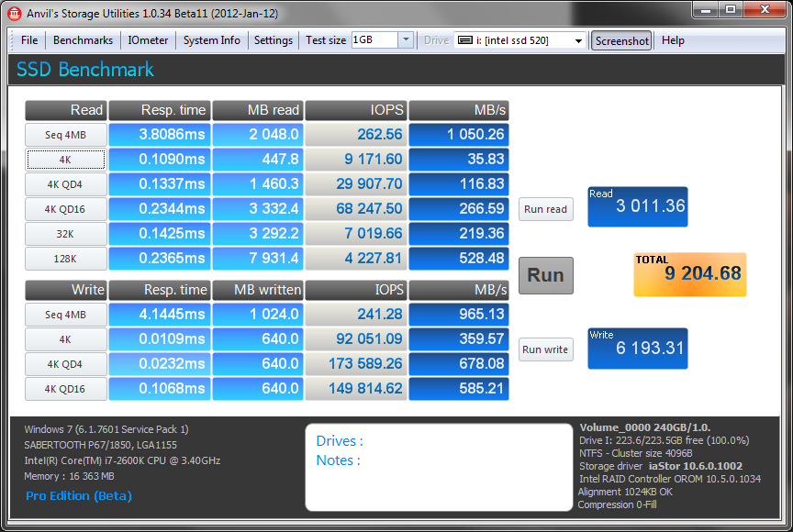This screenshot has height=532, width=793.
Task: Select the write 4K QD16 test button
Action: tap(66, 389)
